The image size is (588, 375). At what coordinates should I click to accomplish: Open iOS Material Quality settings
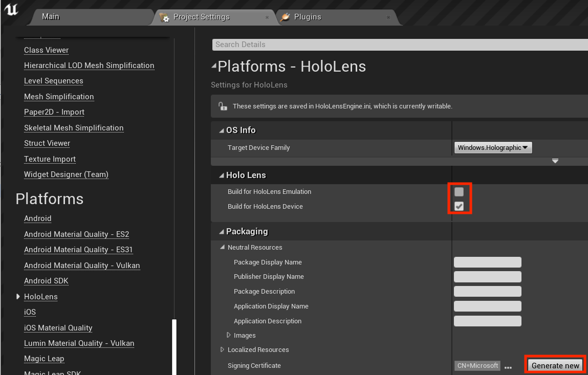(x=58, y=328)
